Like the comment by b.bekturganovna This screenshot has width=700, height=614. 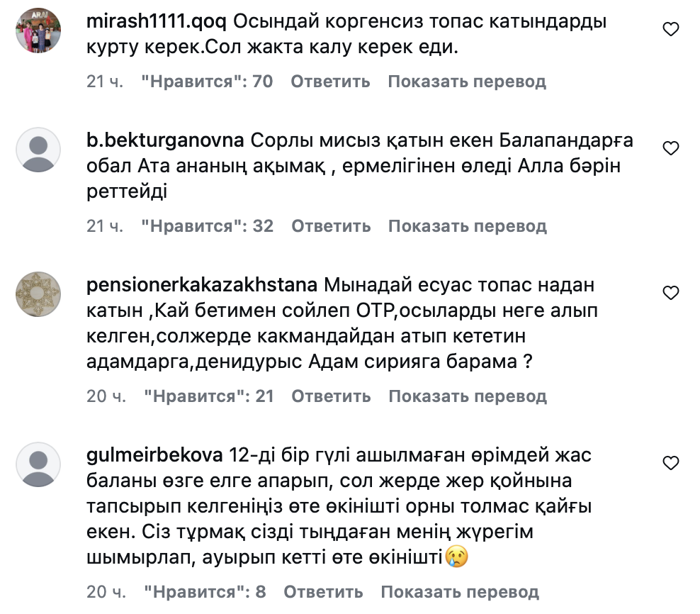(x=670, y=147)
